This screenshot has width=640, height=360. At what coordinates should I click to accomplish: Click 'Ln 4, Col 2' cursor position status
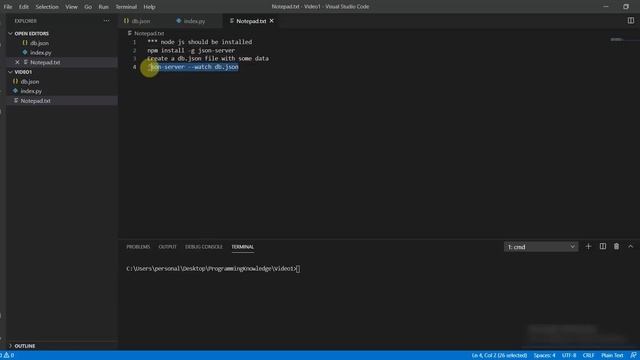(x=499, y=356)
